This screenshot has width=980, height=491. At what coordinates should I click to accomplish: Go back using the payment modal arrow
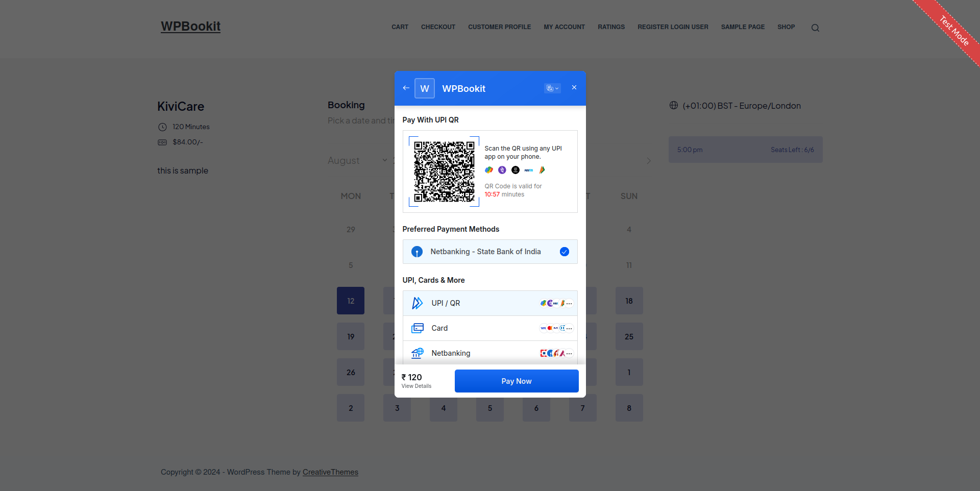[x=406, y=88]
